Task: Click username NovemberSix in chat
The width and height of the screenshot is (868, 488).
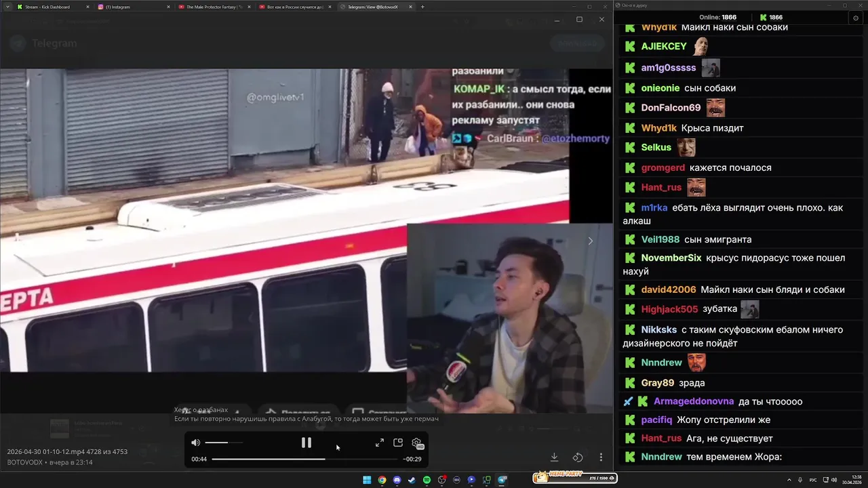Action: click(671, 258)
